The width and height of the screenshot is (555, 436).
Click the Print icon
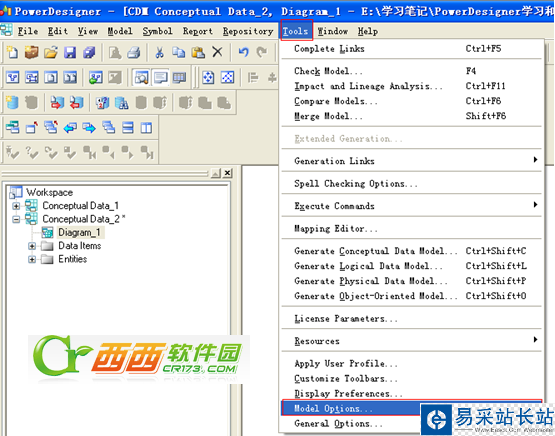click(134, 52)
